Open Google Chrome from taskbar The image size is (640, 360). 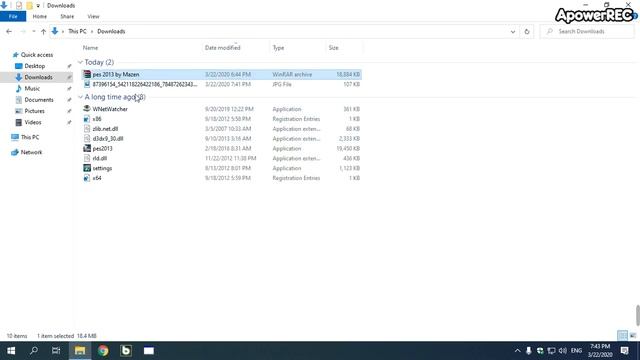[x=103, y=351]
